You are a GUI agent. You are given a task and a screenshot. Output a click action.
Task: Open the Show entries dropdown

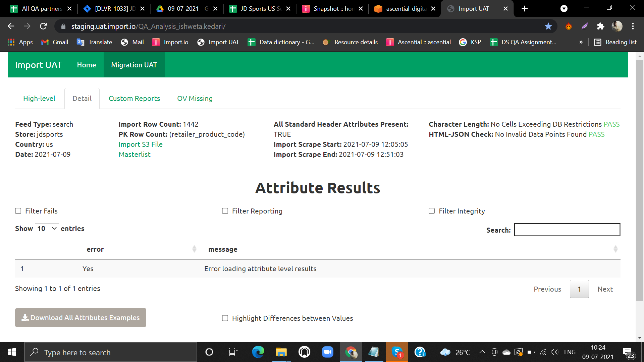click(x=47, y=229)
